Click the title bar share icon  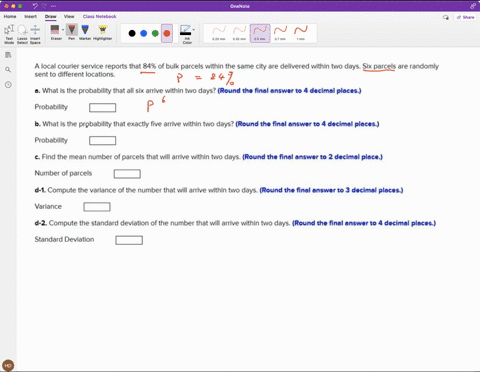click(473, 6)
